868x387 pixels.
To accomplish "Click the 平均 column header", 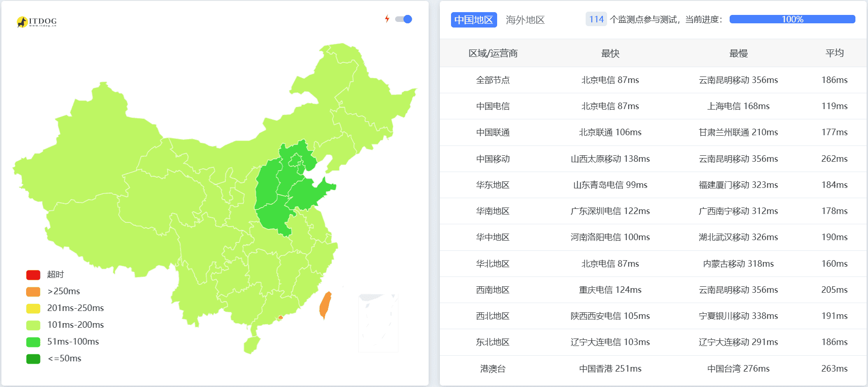I will tap(834, 53).
